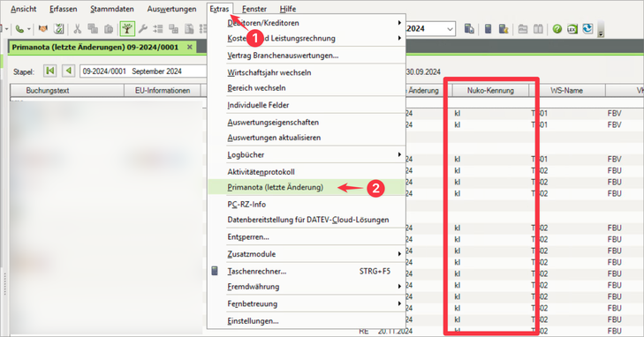Click the wrench tool icon
644x337 pixels.
click(x=143, y=29)
